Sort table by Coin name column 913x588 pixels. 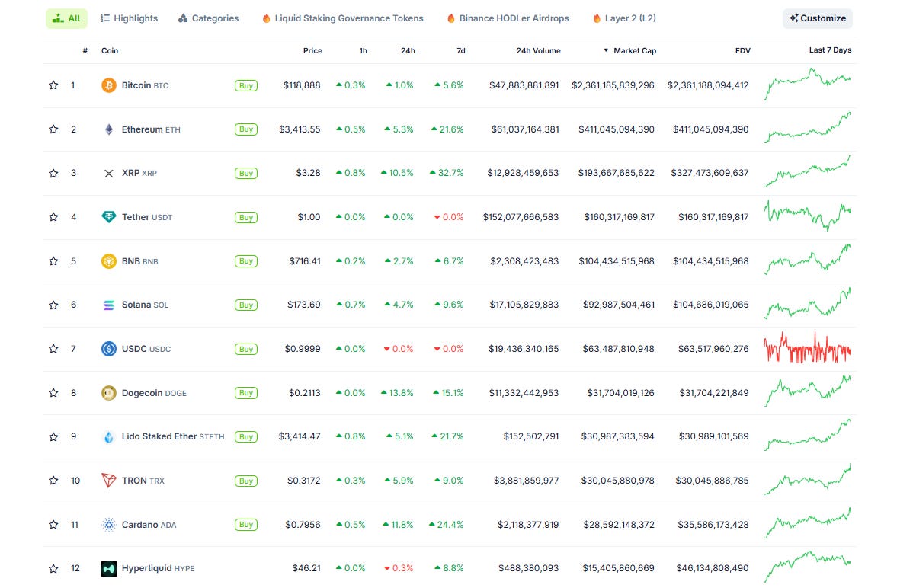[x=110, y=50]
